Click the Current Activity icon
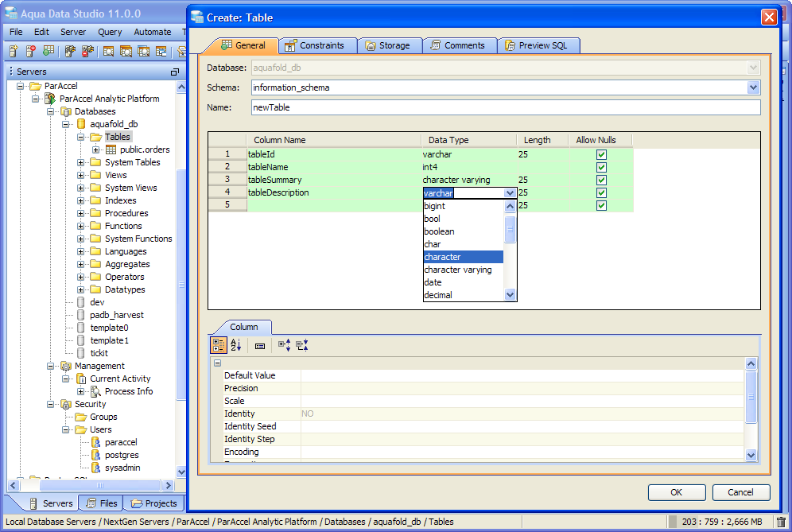Screen dimensions: 792x532 (x=81, y=379)
